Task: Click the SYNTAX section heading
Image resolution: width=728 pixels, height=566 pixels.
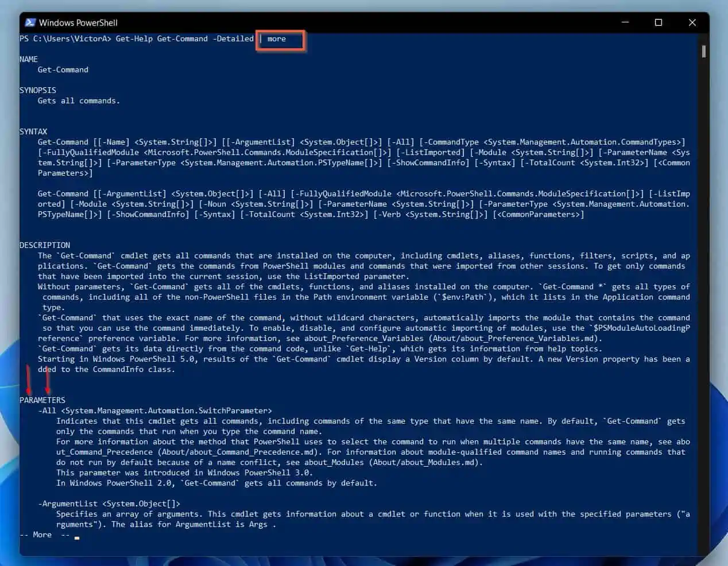Action: pos(33,131)
